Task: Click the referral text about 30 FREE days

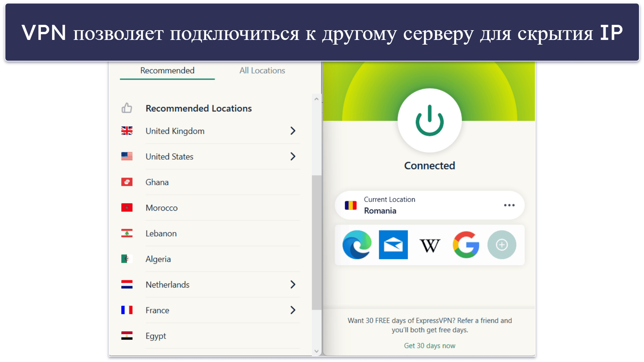Action: (x=430, y=325)
